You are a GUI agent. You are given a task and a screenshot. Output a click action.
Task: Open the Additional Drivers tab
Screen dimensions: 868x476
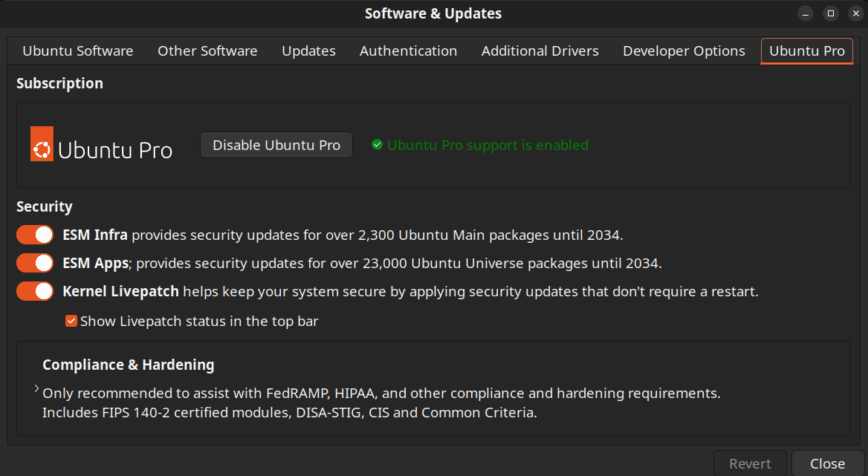540,51
